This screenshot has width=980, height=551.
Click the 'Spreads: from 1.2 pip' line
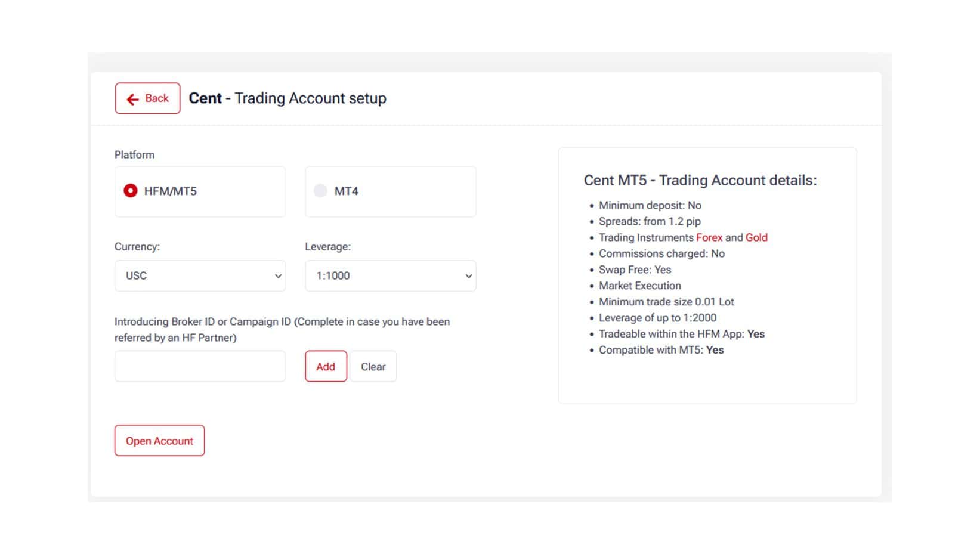click(650, 221)
